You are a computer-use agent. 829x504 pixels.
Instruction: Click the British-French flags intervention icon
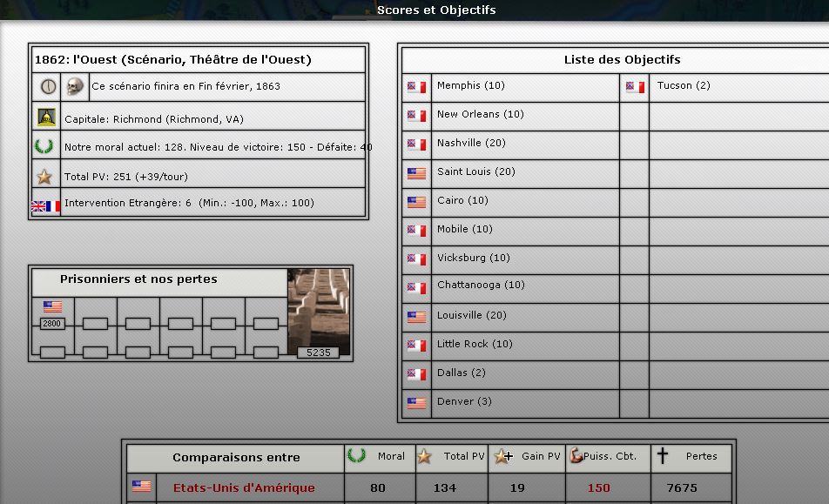45,206
